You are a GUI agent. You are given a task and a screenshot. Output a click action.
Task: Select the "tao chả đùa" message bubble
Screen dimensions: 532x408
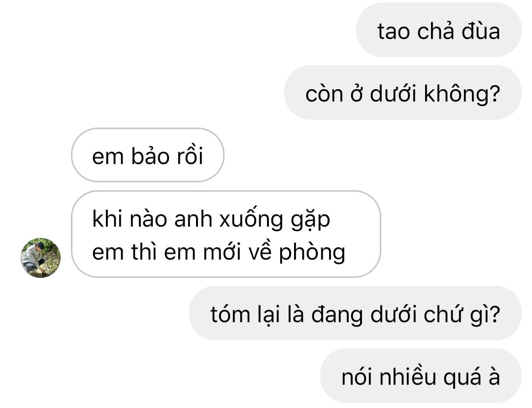click(439, 30)
